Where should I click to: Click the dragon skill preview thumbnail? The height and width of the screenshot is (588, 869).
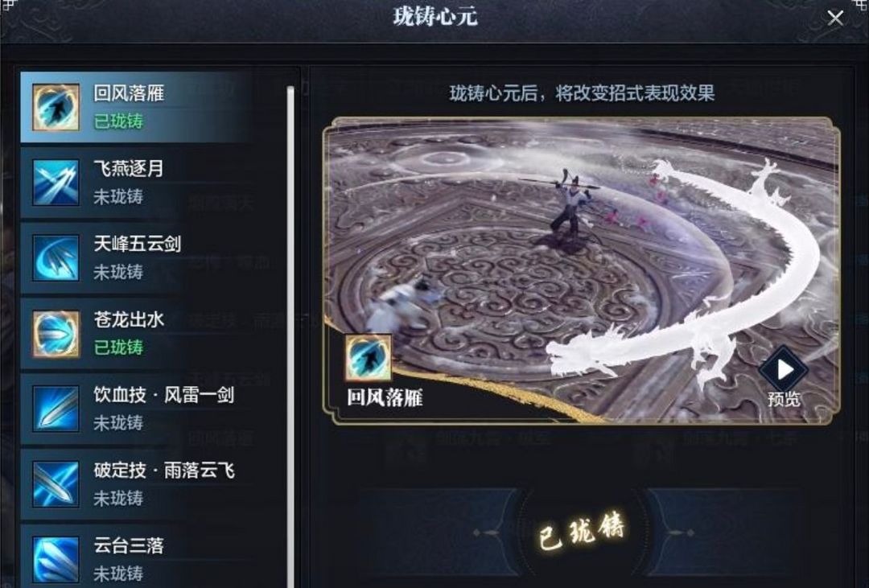(582, 270)
